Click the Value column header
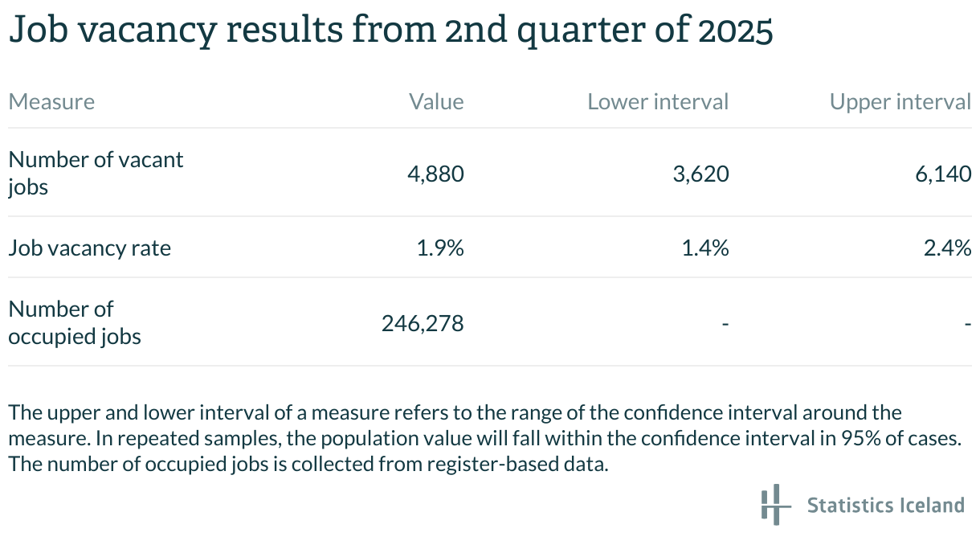980x545 pixels. (436, 101)
